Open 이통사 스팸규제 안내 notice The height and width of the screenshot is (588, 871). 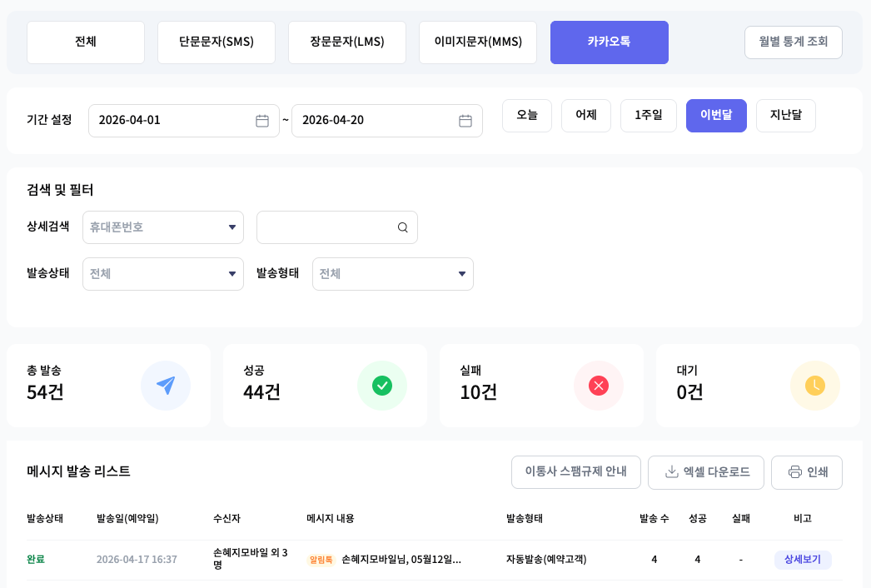point(575,472)
